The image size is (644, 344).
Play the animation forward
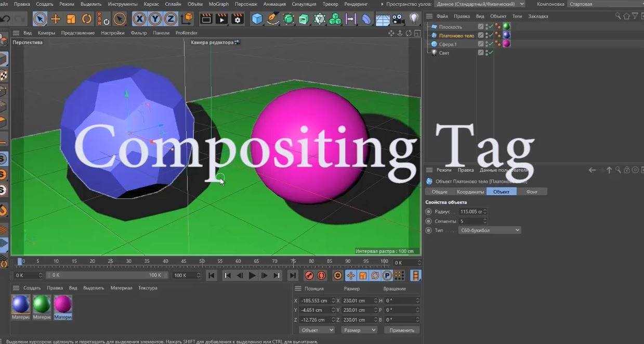[252, 275]
